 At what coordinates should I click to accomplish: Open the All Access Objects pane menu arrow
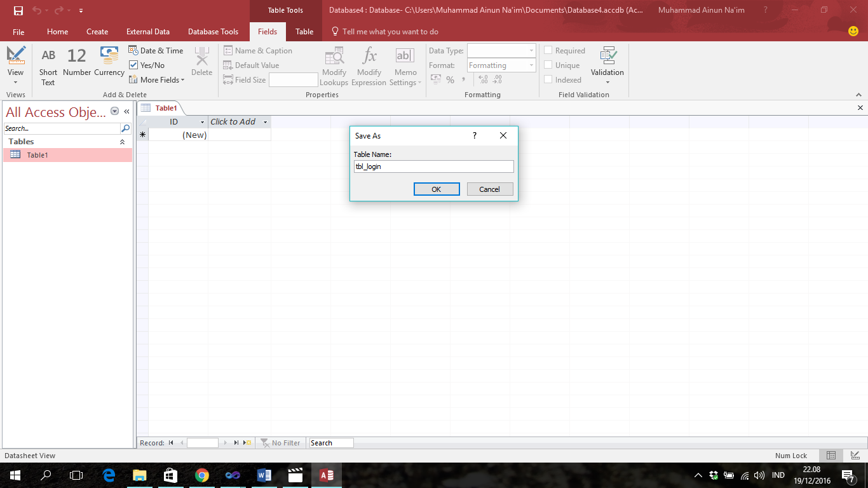click(115, 111)
